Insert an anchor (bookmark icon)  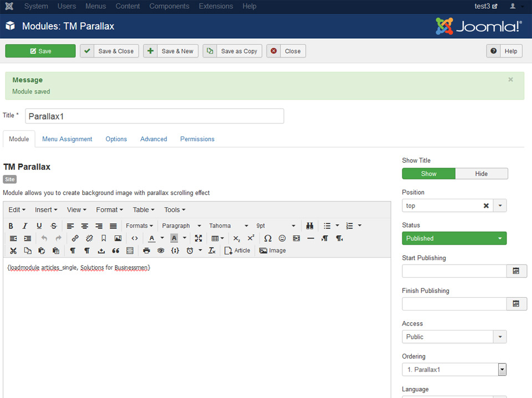coord(104,239)
